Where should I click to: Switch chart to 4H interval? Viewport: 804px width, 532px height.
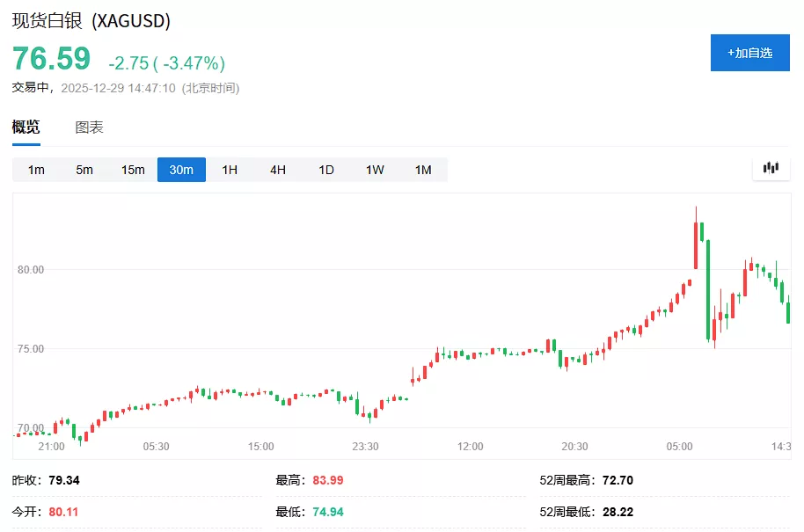pos(278,170)
